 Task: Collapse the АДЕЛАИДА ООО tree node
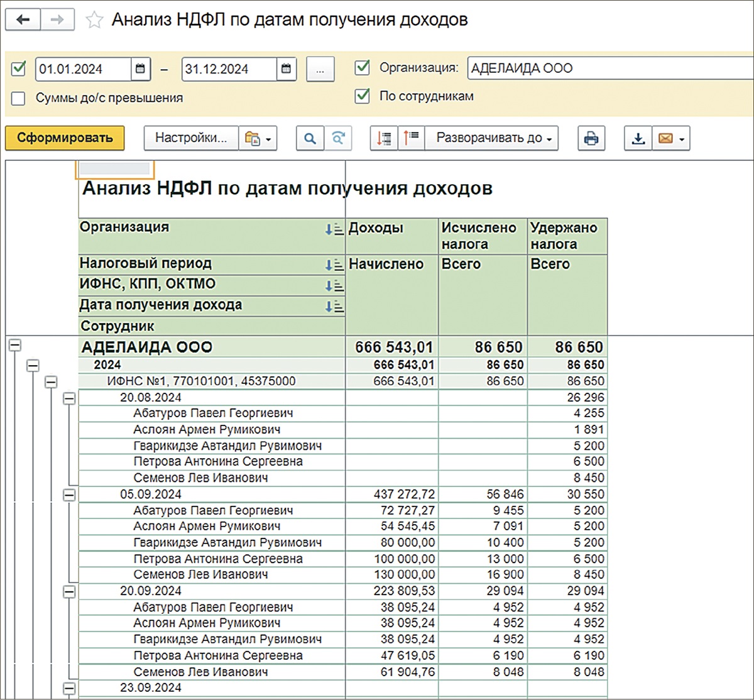click(x=15, y=345)
